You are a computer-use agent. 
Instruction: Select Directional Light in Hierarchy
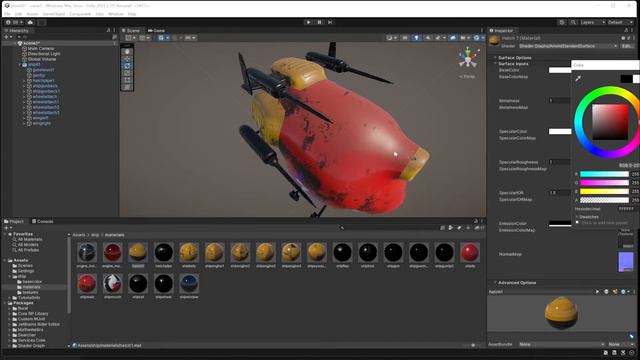pos(44,54)
